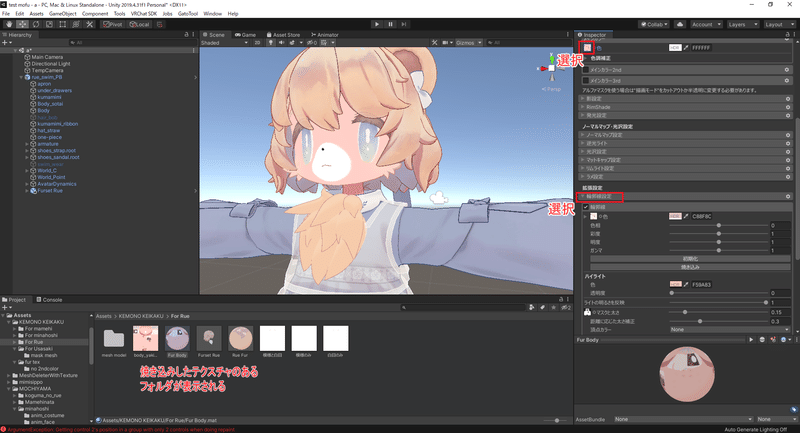
Task: Toggle the Pivot handle position button
Action: 112,24
